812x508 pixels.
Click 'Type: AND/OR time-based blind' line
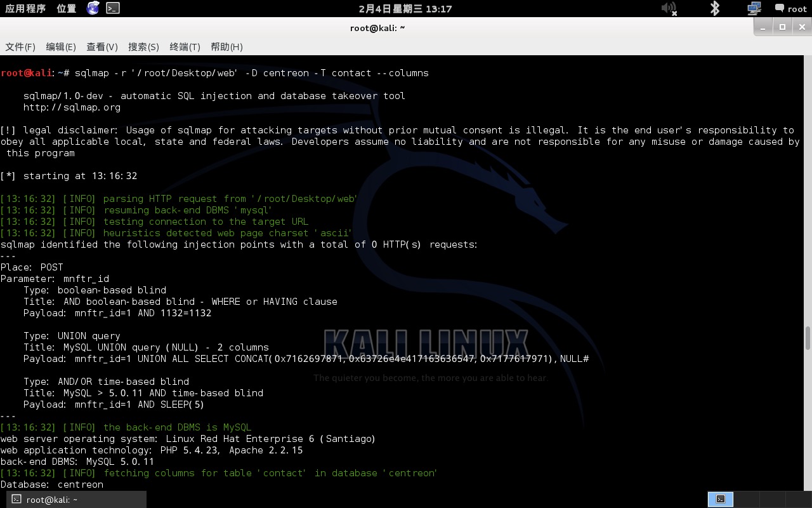(106, 382)
